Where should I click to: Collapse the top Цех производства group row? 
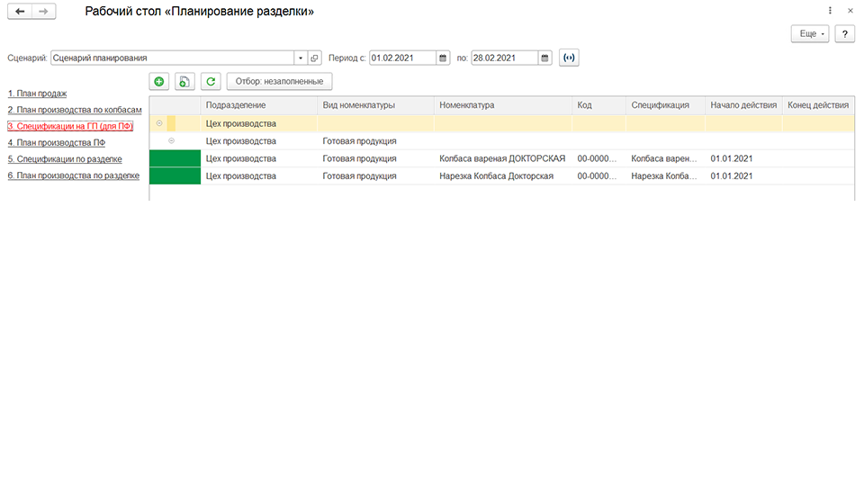[159, 123]
